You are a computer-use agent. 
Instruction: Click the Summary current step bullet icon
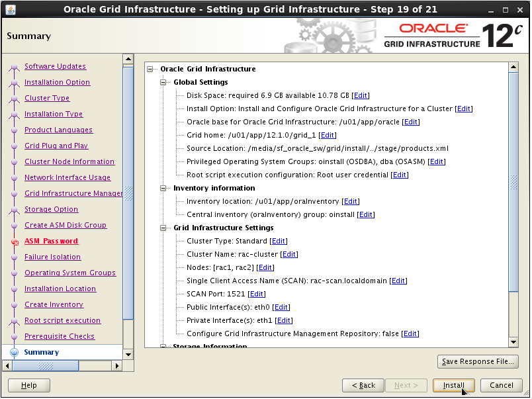(x=15, y=353)
